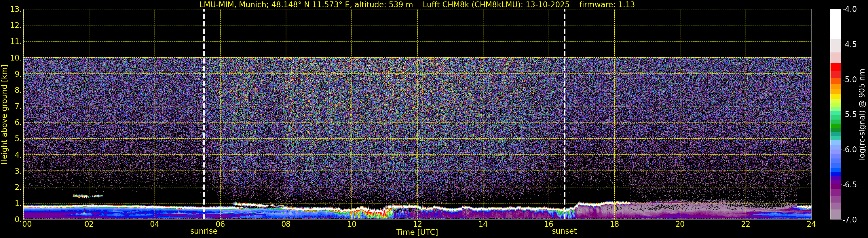Click the 'Time [UTC]' axis label

point(417,232)
